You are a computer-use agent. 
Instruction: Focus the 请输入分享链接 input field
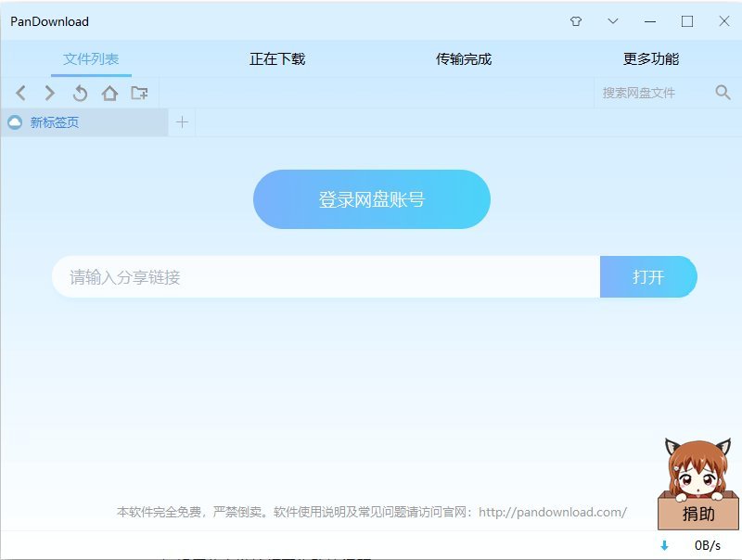[325, 277]
